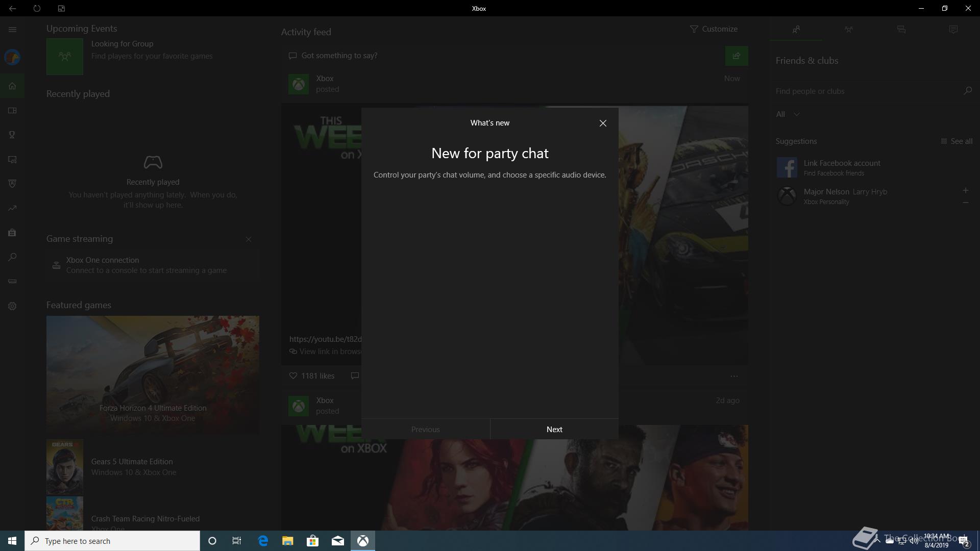980x551 pixels.
Task: Customize the activity feed
Action: coord(714,29)
